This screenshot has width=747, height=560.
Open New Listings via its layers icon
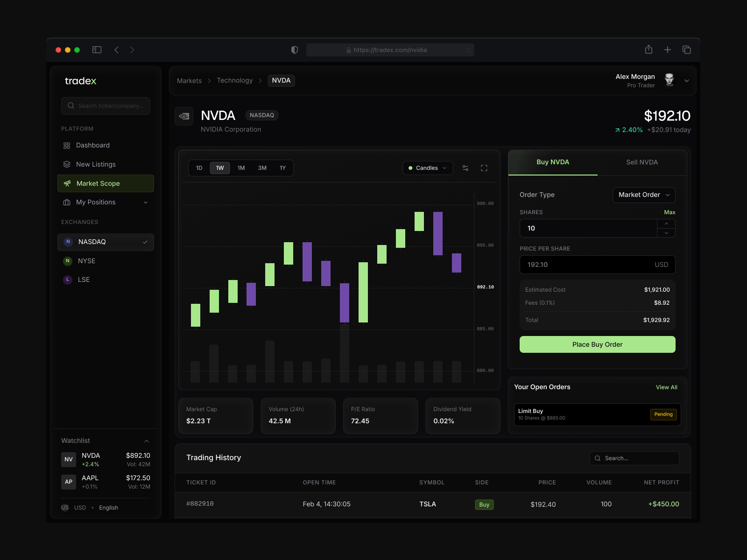tap(67, 164)
